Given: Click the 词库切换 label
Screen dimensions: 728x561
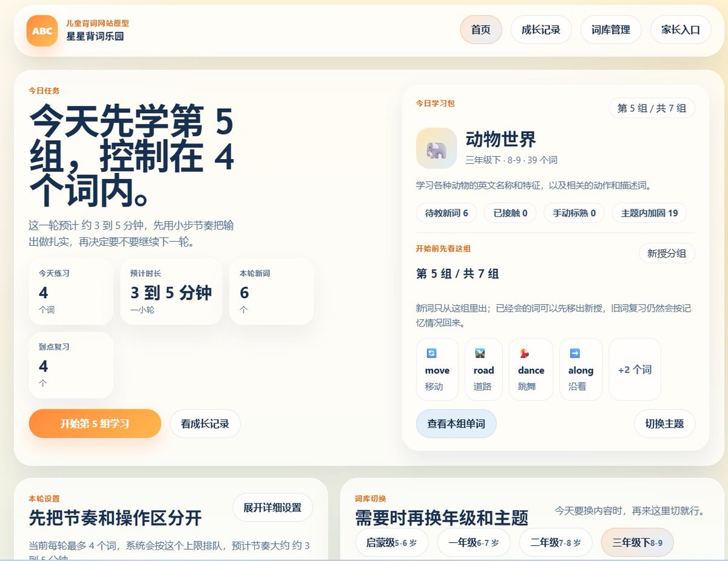Looking at the screenshot, I should click(x=371, y=498).
